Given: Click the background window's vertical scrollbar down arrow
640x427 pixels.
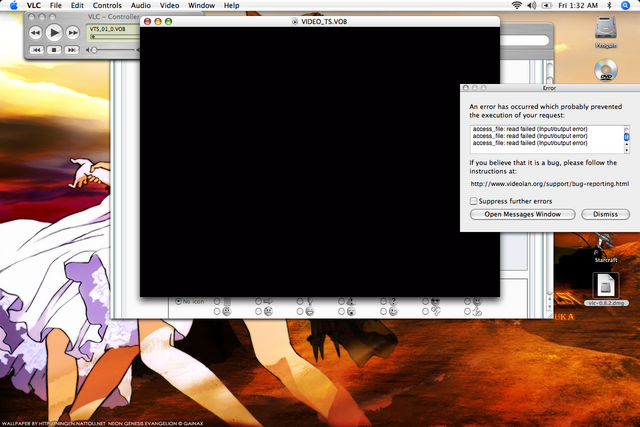Looking at the screenshot, I should [x=549, y=307].
